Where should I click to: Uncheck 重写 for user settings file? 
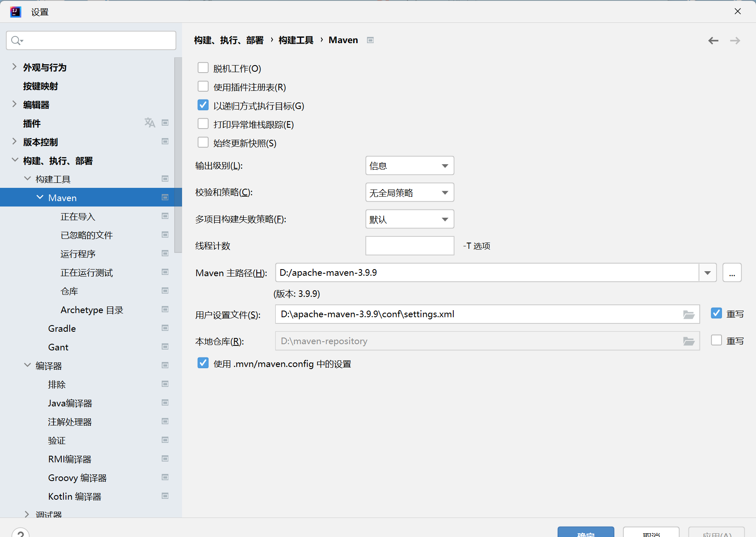[717, 313]
